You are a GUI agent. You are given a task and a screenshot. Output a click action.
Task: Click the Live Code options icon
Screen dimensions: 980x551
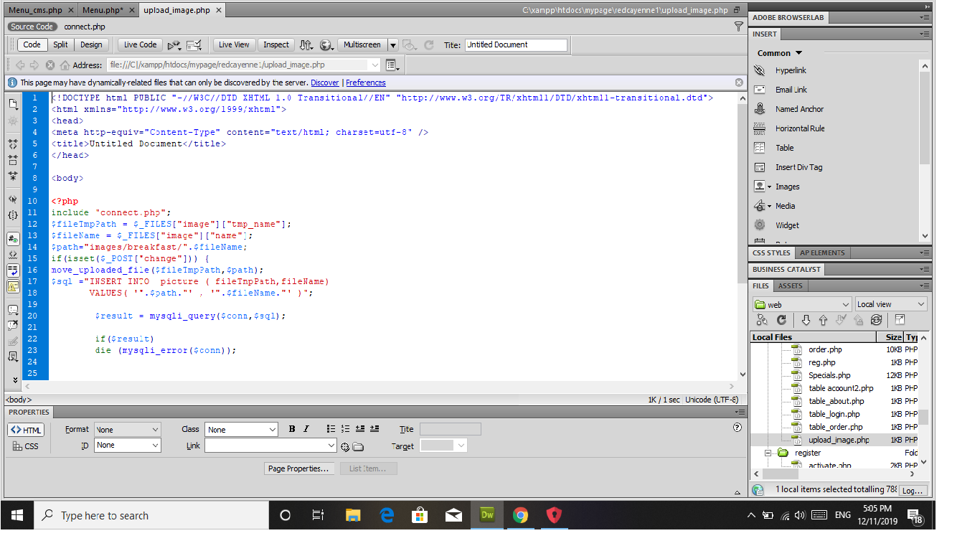[174, 44]
